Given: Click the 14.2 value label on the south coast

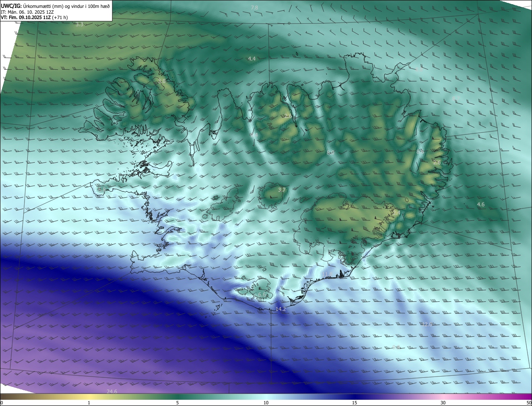Looking at the screenshot, I should [281, 309].
